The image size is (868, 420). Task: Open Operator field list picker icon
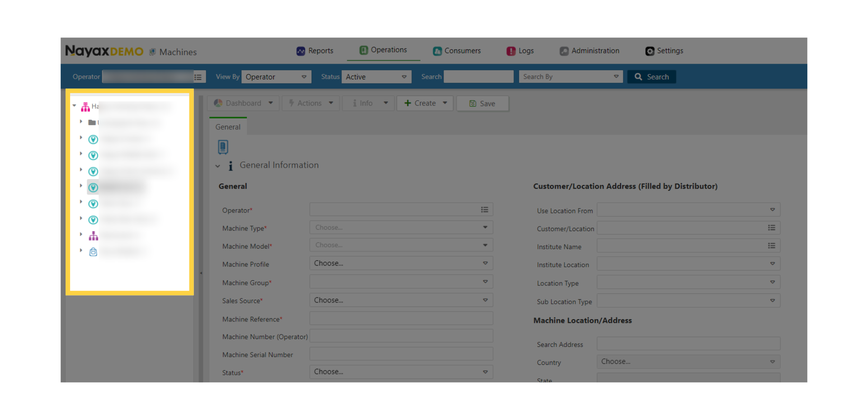[485, 210]
